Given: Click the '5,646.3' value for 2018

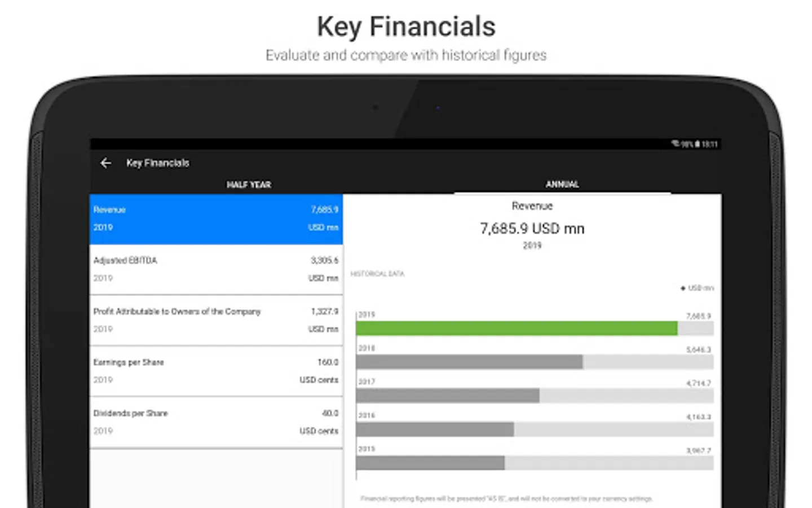Looking at the screenshot, I should (699, 350).
